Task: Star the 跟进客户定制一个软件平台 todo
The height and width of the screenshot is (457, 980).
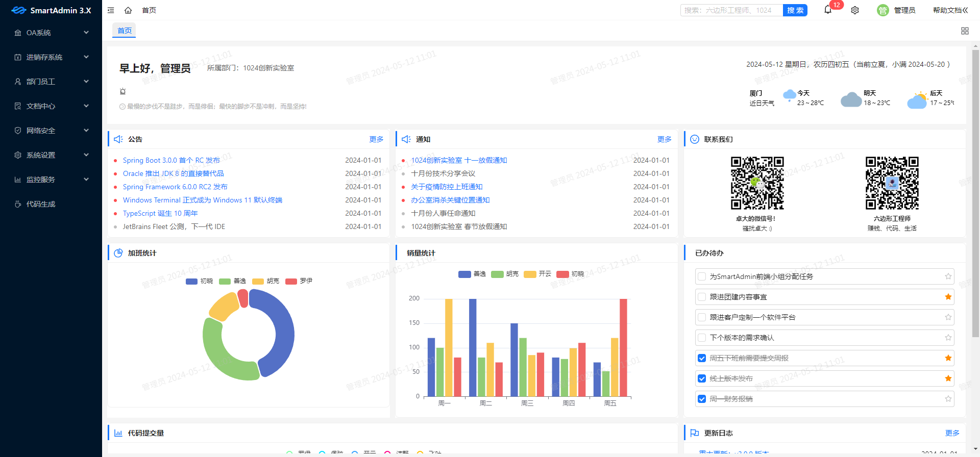Action: pos(948,317)
